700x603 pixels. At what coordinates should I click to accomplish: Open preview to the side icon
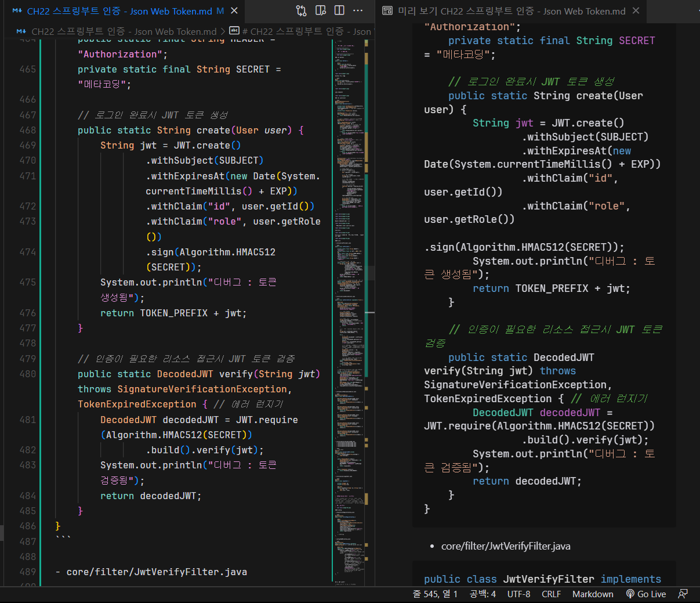(321, 10)
